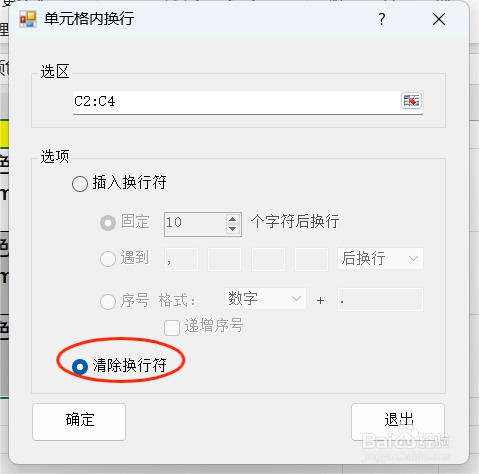
Task: Decrease character count with spinner down arrow
Action: 233,229
